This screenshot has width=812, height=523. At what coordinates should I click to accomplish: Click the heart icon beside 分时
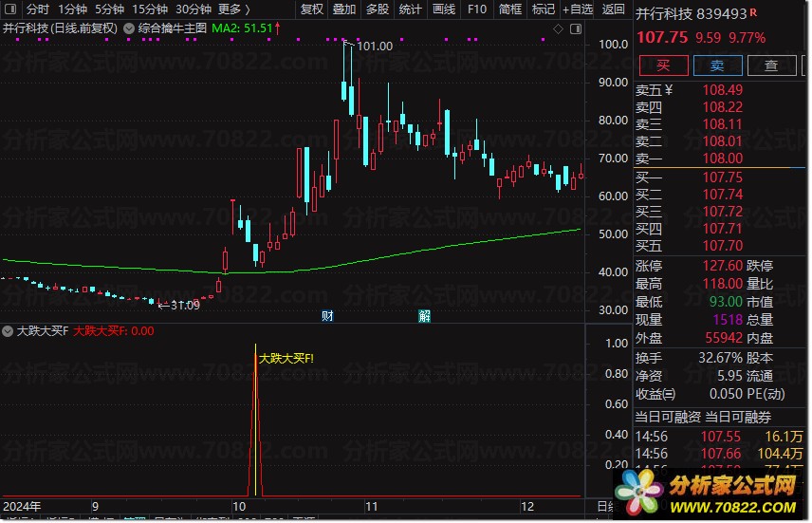10,9
